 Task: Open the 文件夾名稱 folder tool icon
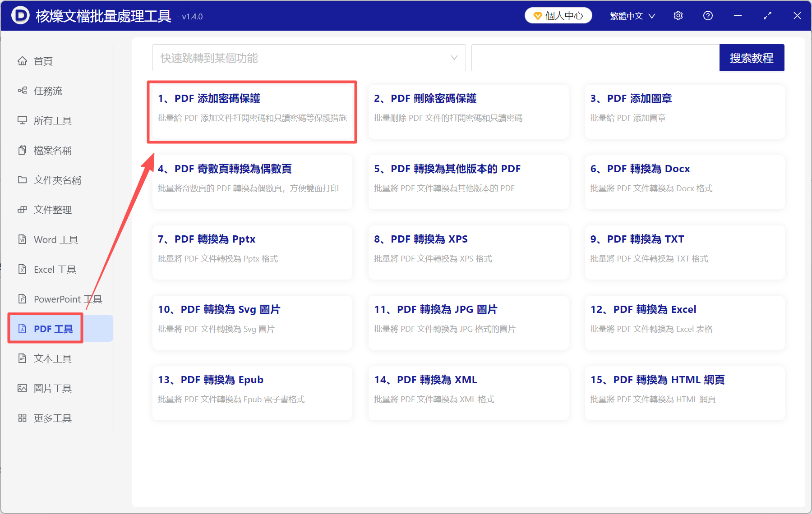22,180
